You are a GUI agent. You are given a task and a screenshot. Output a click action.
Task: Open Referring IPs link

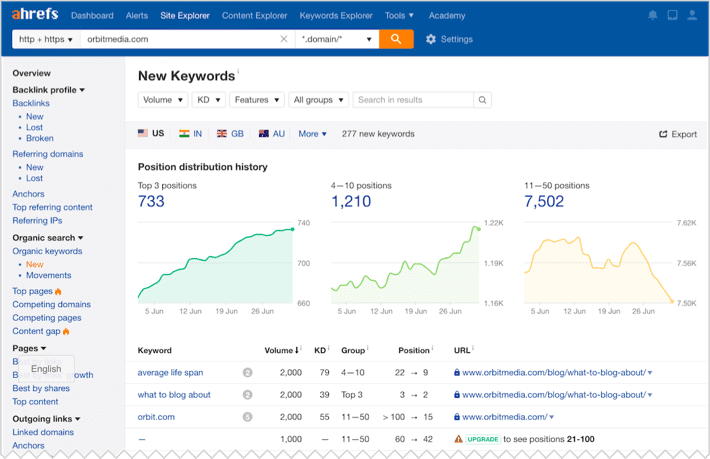pos(37,220)
